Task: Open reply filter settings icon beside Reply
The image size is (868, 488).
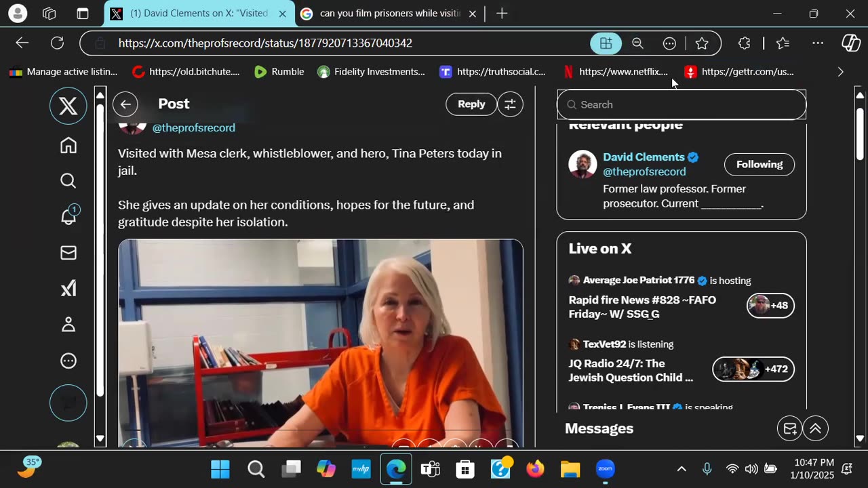Action: coord(510,104)
